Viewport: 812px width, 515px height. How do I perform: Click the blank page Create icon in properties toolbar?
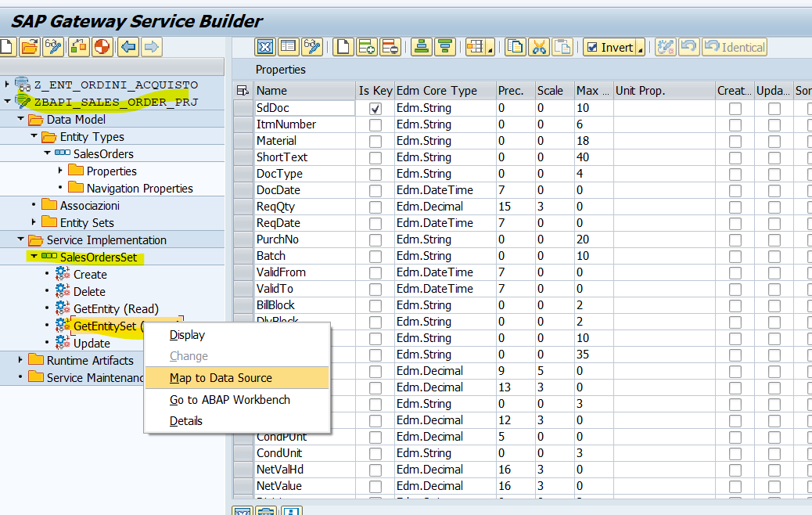coord(343,47)
